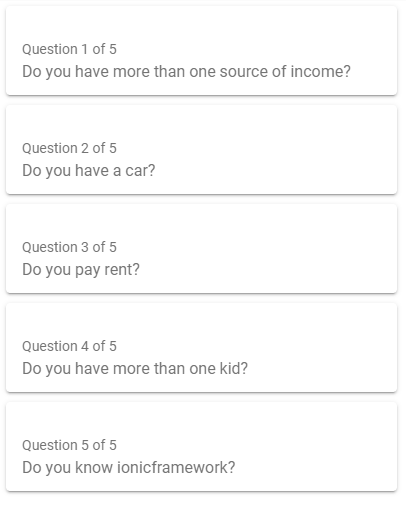This screenshot has width=406, height=508.
Task: Click the 'Question 3 of 5' label
Action: pyautogui.click(x=69, y=247)
